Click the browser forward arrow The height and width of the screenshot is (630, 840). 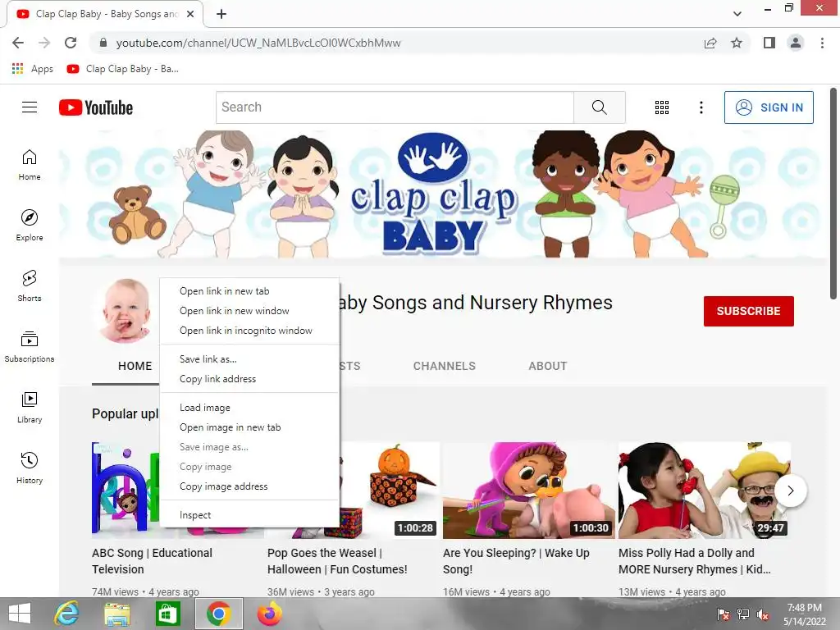coord(44,43)
